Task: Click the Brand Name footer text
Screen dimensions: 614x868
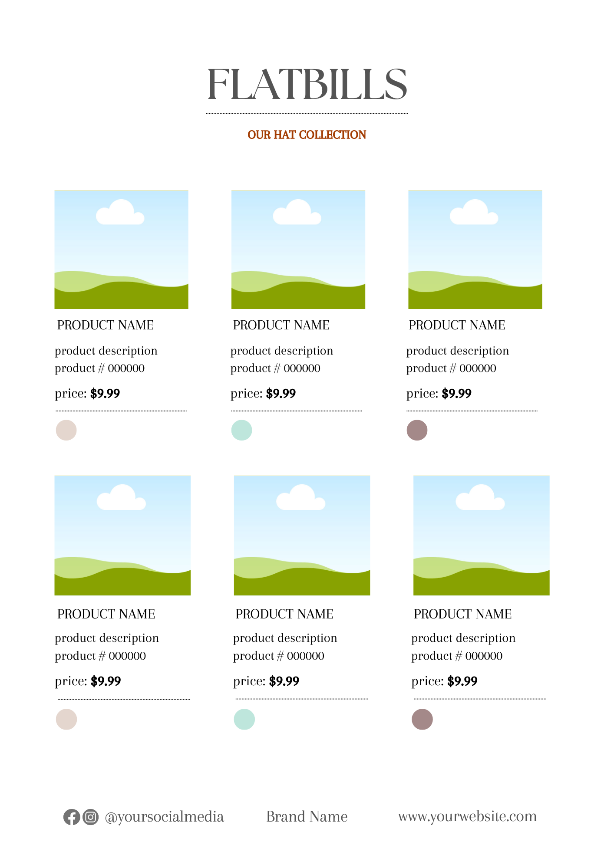Action: pos(307,817)
